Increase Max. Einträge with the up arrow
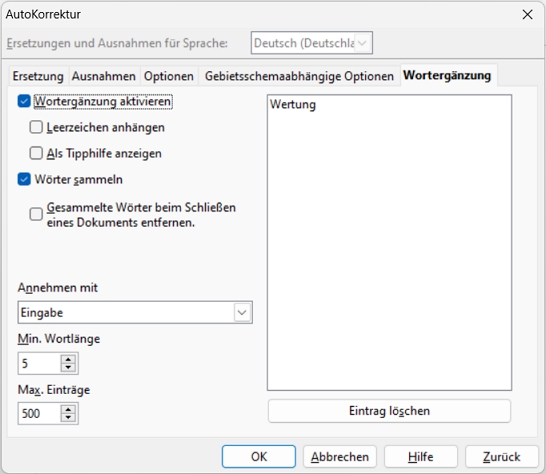This screenshot has width=546, height=474. click(68, 410)
